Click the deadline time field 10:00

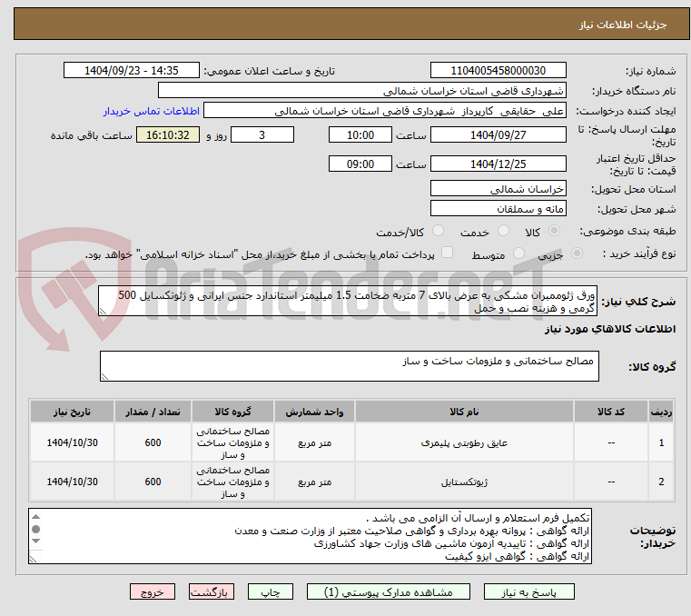click(360, 135)
